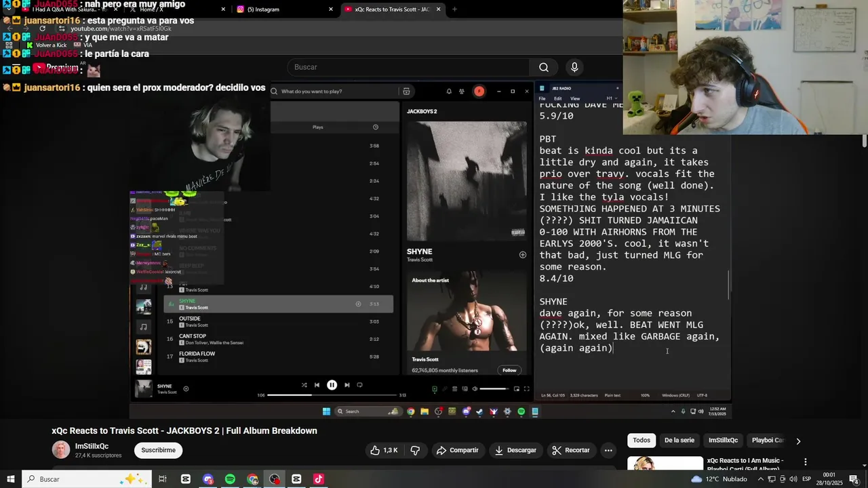Open Task View from the taskbar

click(163, 479)
